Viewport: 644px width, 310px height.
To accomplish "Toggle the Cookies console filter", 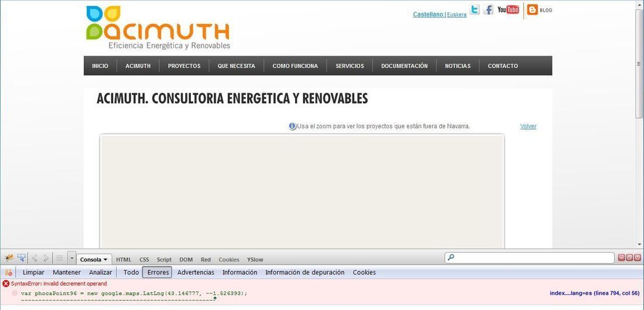I will pos(364,272).
